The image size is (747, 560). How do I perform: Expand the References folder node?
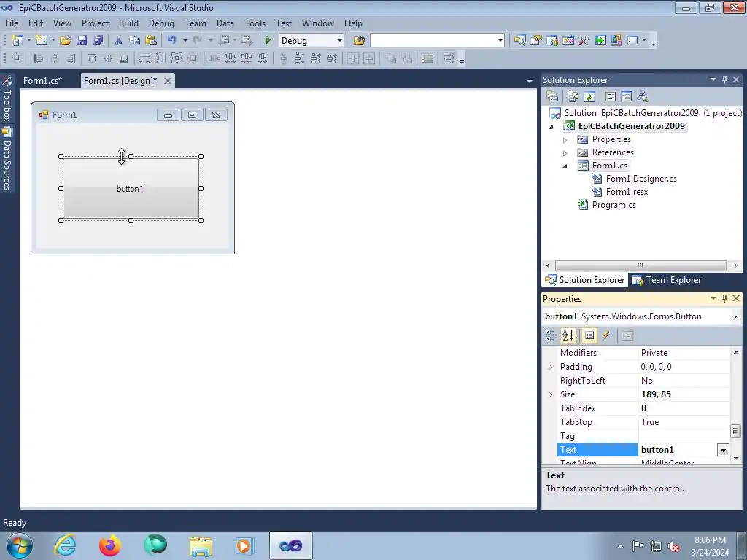pyautogui.click(x=565, y=153)
